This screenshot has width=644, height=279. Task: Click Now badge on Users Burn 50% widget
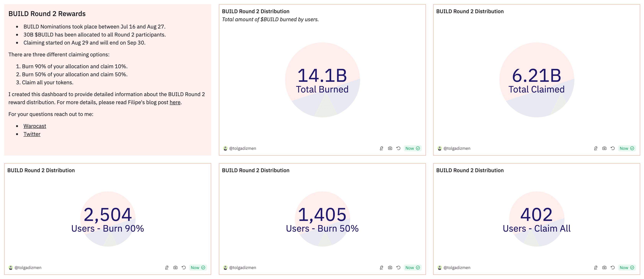[412, 268]
